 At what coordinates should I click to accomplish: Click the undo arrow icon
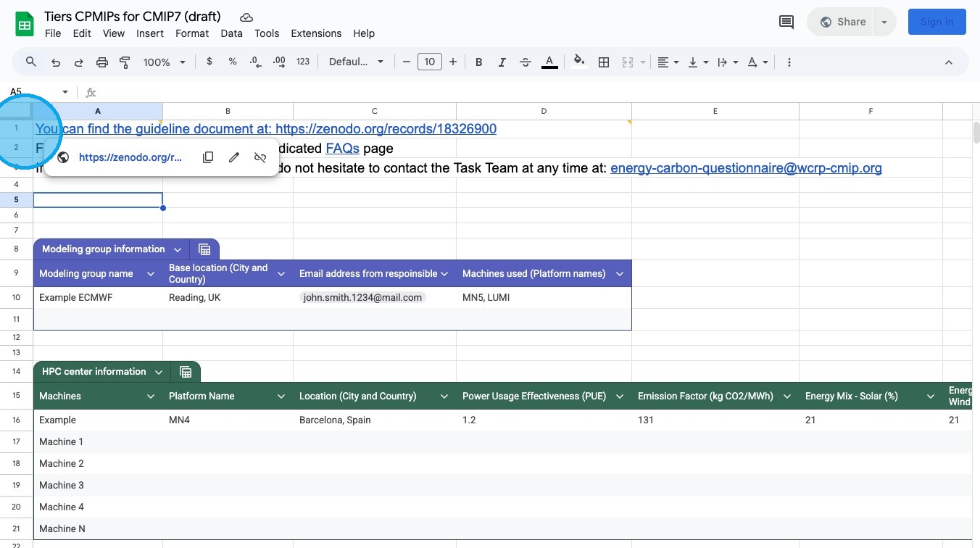coord(56,62)
